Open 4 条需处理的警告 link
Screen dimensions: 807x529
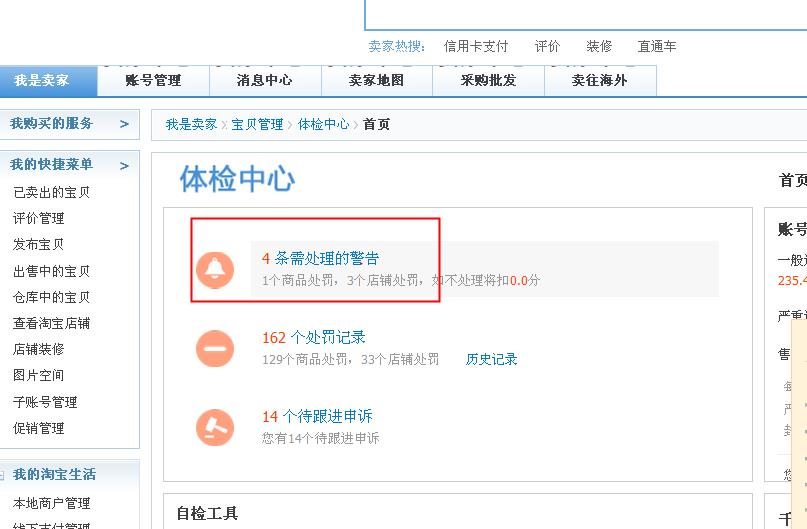coord(320,258)
